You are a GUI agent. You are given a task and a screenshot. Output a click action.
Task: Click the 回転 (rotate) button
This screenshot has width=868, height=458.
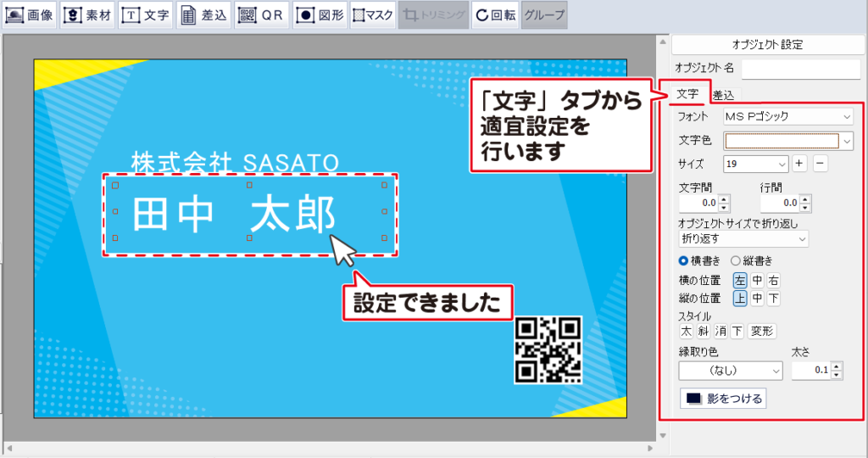[x=495, y=15]
